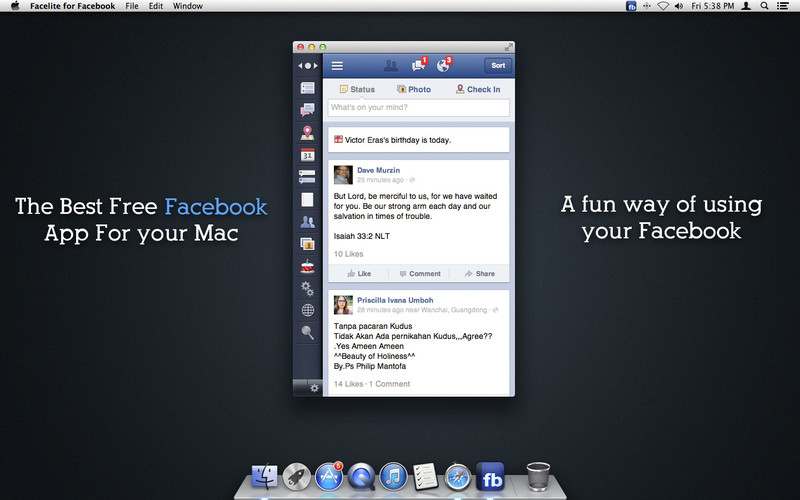The width and height of the screenshot is (800, 500).
Task: Open the Events calendar sidebar icon
Action: pos(307,155)
